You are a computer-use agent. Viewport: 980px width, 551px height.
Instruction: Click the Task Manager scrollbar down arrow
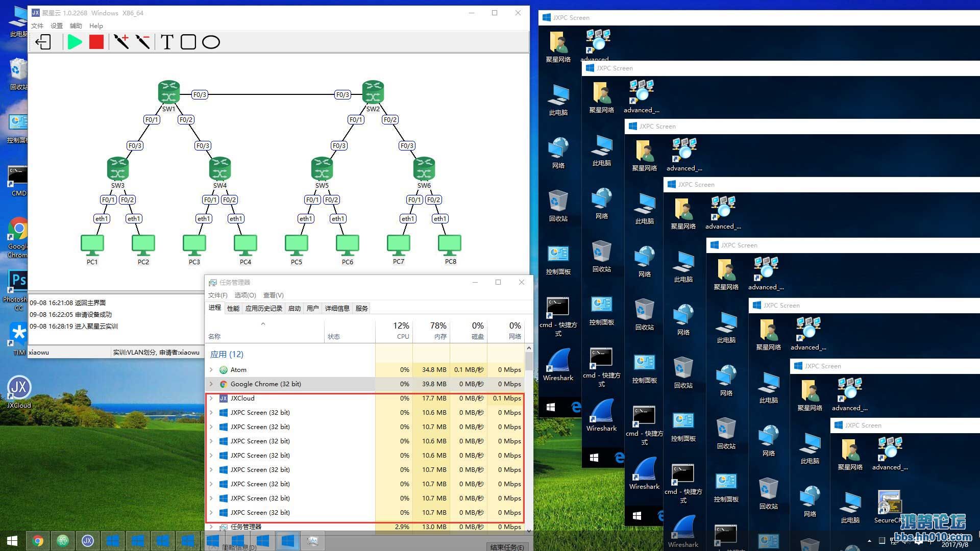(x=529, y=531)
